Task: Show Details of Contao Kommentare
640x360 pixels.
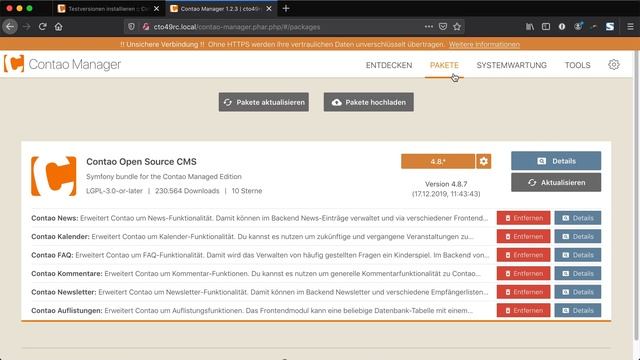Action: click(x=578, y=273)
